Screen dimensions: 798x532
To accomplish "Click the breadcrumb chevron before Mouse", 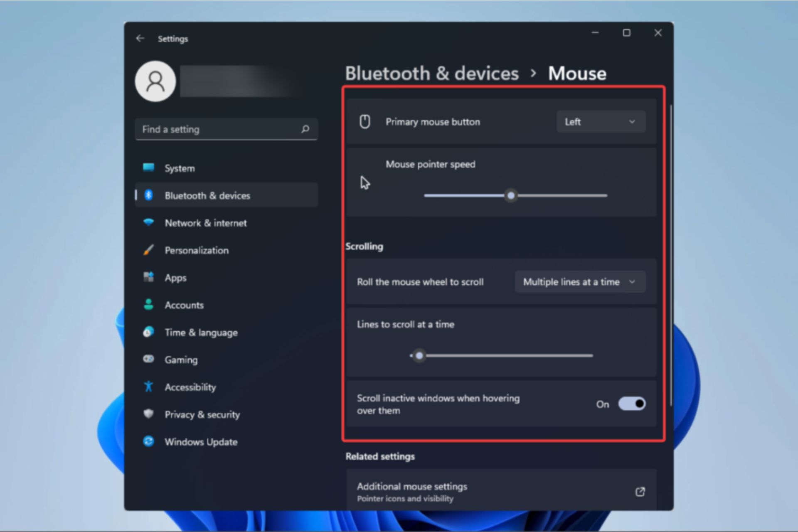I will (x=533, y=74).
